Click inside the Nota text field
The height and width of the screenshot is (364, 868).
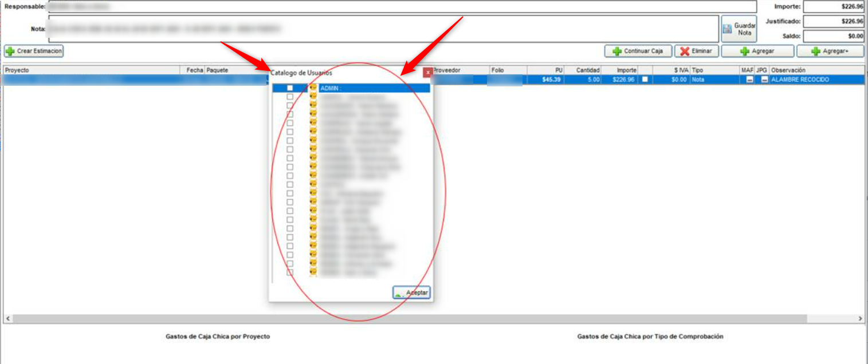pos(383,29)
